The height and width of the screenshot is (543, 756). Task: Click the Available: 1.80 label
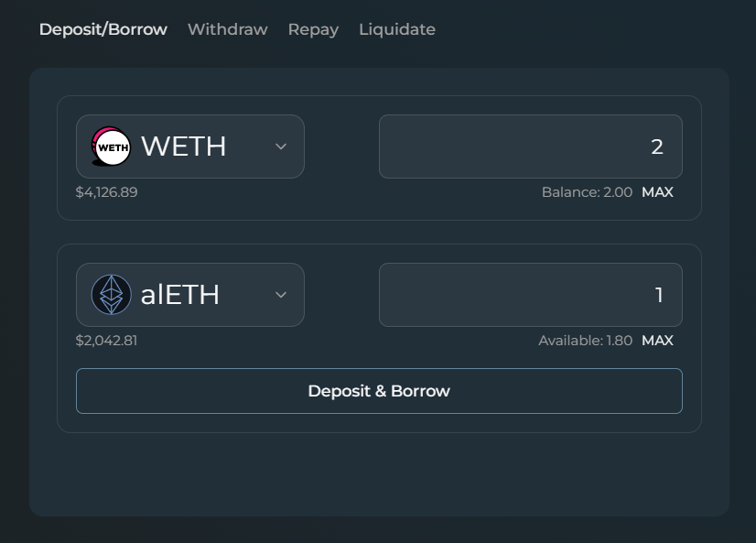click(x=585, y=341)
